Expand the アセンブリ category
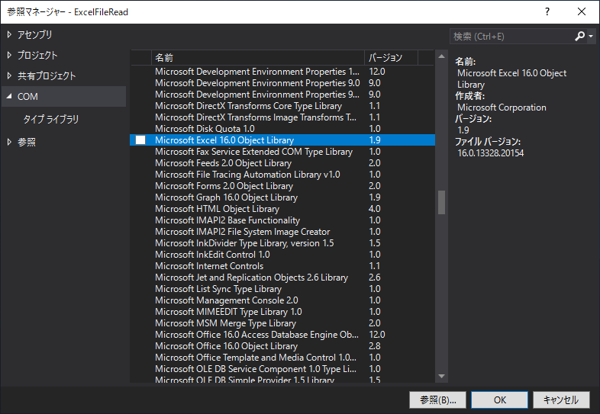Image resolution: width=600 pixels, height=414 pixels. coord(9,35)
